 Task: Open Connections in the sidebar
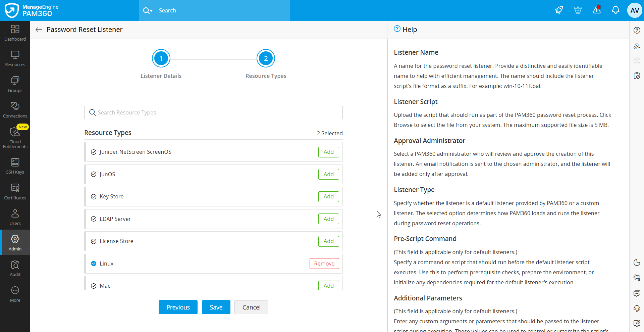(x=15, y=110)
